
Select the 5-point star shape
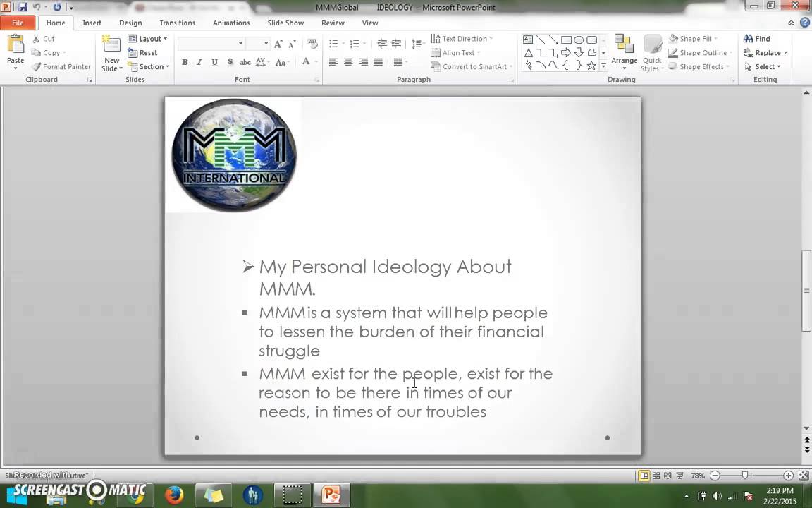pyautogui.click(x=591, y=66)
